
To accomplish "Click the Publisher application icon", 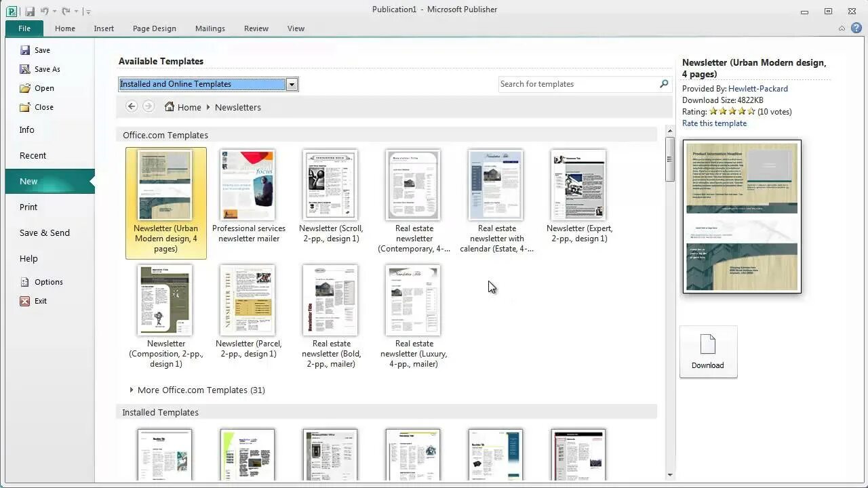I will [12, 11].
